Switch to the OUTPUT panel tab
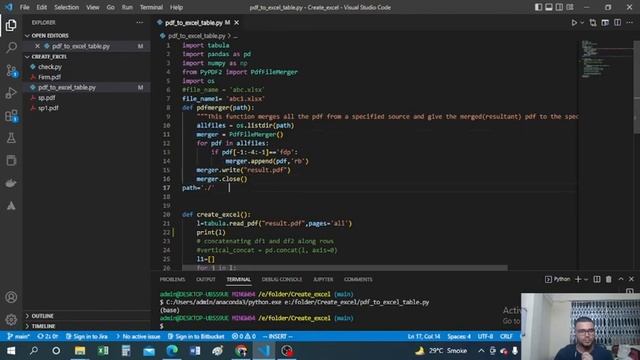The height and width of the screenshot is (360, 640). (x=206, y=280)
